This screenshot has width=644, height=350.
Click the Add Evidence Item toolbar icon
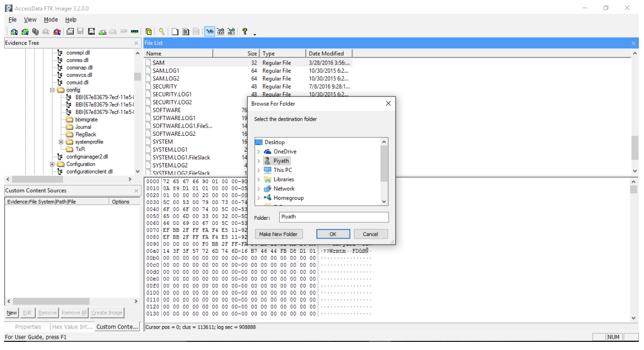14,32
